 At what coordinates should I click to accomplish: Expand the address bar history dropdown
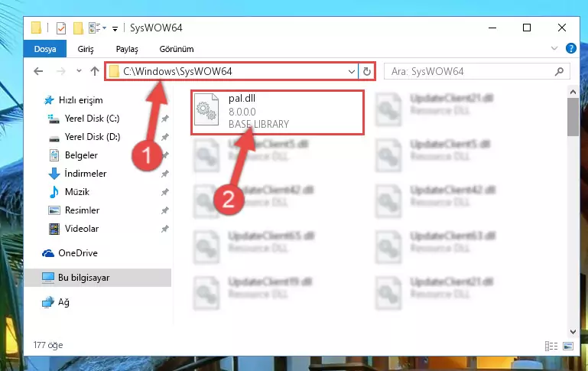(x=352, y=71)
